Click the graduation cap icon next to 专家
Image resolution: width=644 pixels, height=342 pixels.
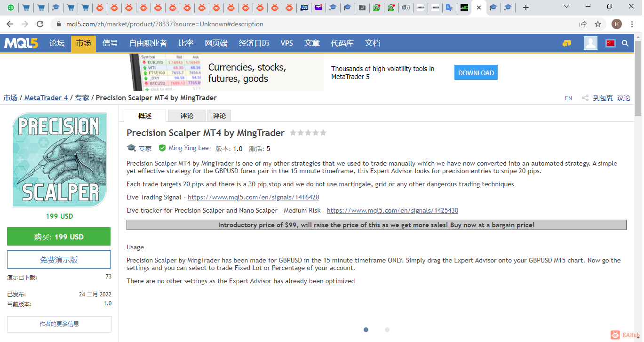(131, 148)
